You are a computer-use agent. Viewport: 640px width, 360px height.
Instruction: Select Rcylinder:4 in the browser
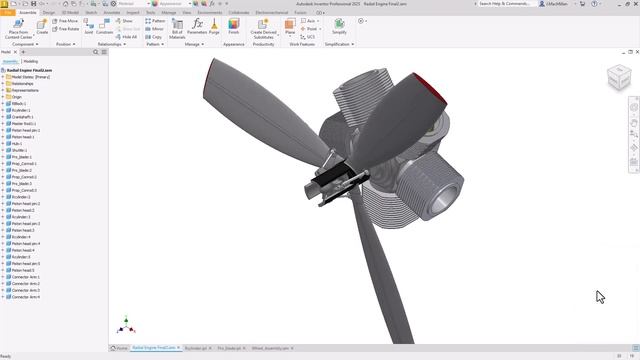tap(21, 237)
